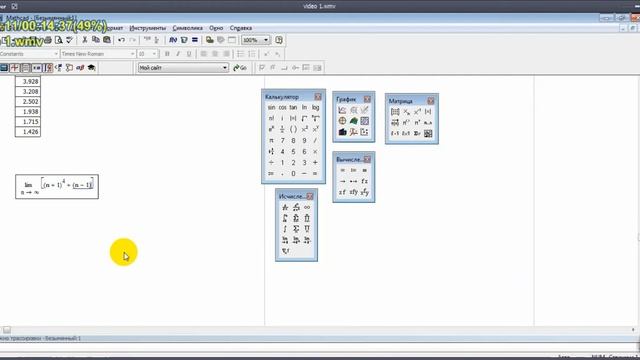The image size is (640, 360).
Task: Insert matrix inverse from Матрица palette
Action: click(417, 112)
